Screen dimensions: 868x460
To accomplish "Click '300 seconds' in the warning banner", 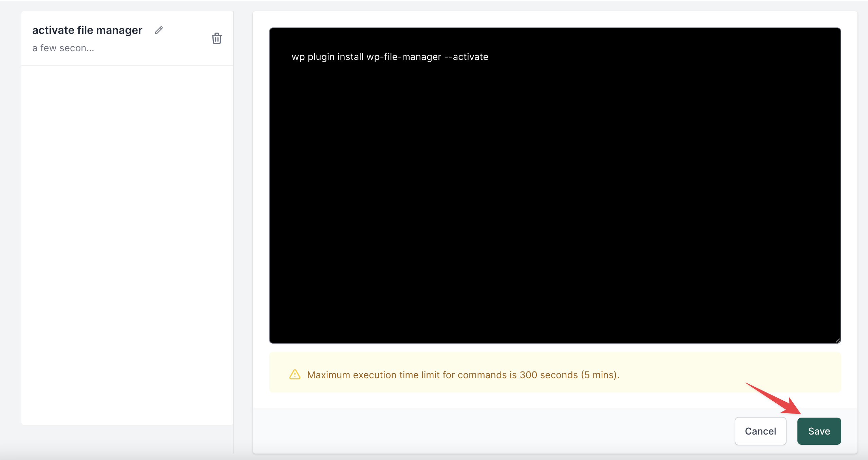I will (x=548, y=375).
